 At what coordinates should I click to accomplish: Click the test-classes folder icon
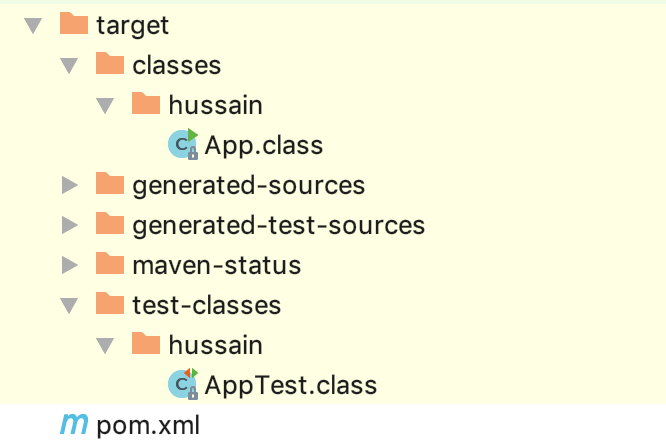pyautogui.click(x=109, y=304)
